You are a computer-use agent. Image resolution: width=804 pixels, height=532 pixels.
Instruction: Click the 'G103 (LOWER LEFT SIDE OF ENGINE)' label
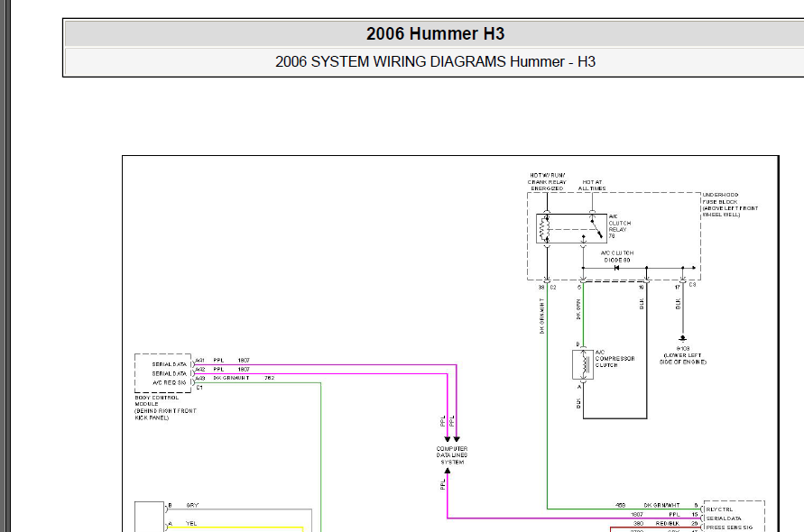coord(682,354)
